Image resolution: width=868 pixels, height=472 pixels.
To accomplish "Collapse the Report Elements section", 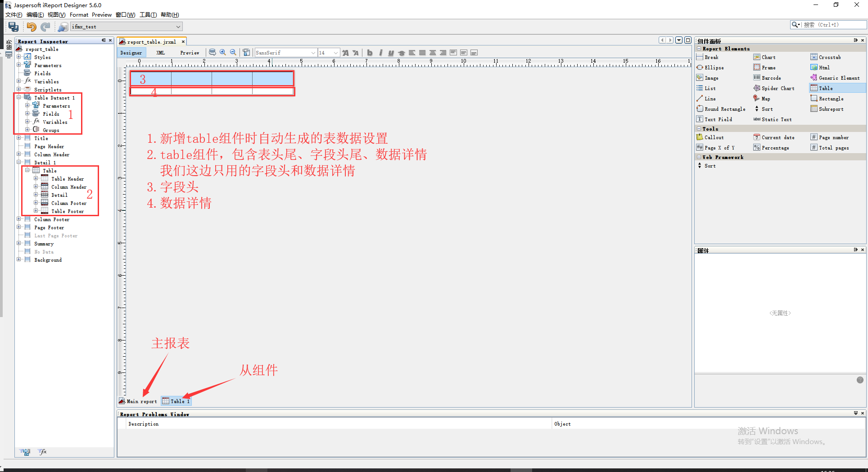I will 698,49.
